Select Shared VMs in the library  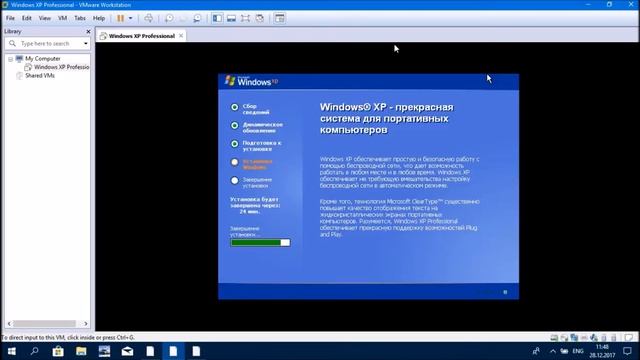tap(40, 76)
